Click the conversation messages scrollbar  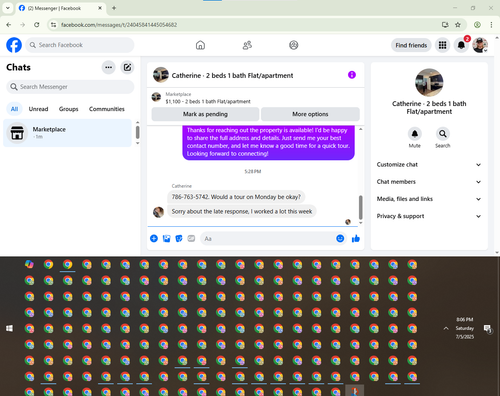click(360, 207)
